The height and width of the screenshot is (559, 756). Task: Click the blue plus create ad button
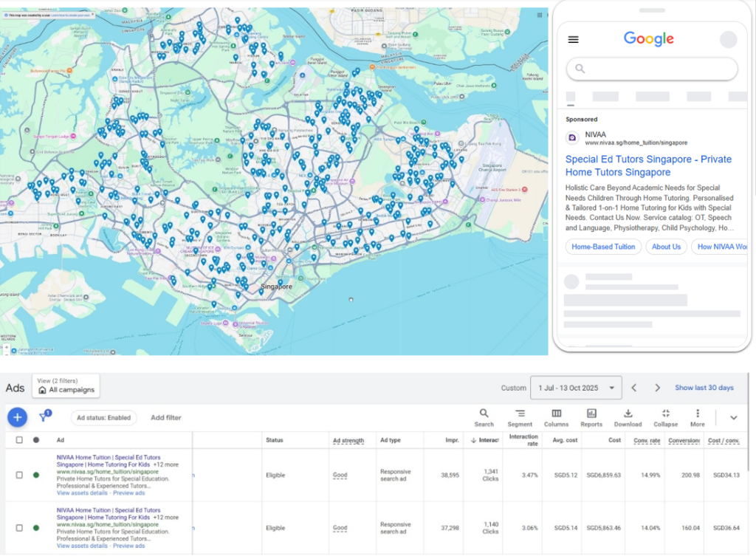(16, 417)
